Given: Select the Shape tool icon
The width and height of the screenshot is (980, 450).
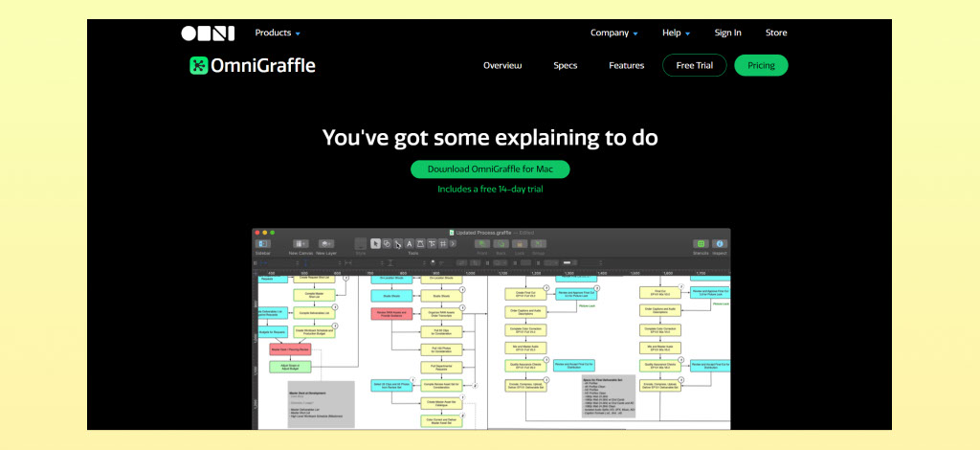Looking at the screenshot, I should point(387,244).
